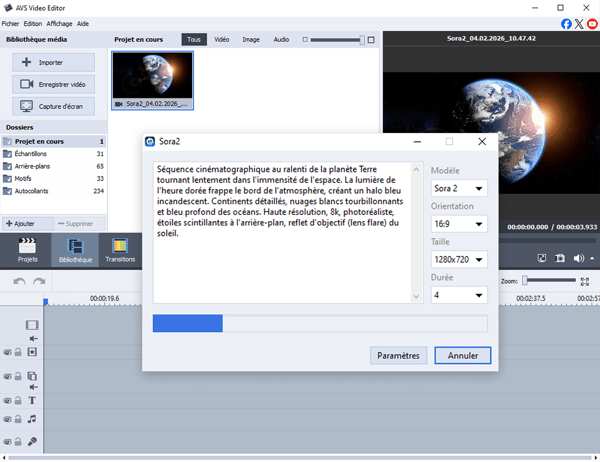Open the X social icon
Image resolution: width=600 pixels, height=462 pixels.
pyautogui.click(x=579, y=24)
